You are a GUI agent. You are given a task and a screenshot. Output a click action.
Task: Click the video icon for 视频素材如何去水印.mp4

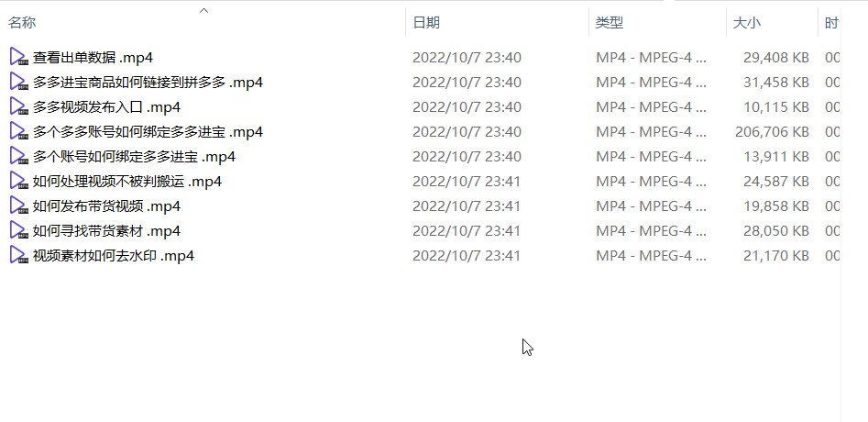pyautogui.click(x=18, y=255)
